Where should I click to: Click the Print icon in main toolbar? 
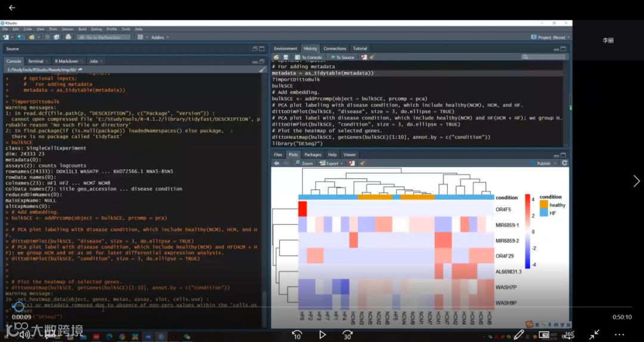pos(68,37)
